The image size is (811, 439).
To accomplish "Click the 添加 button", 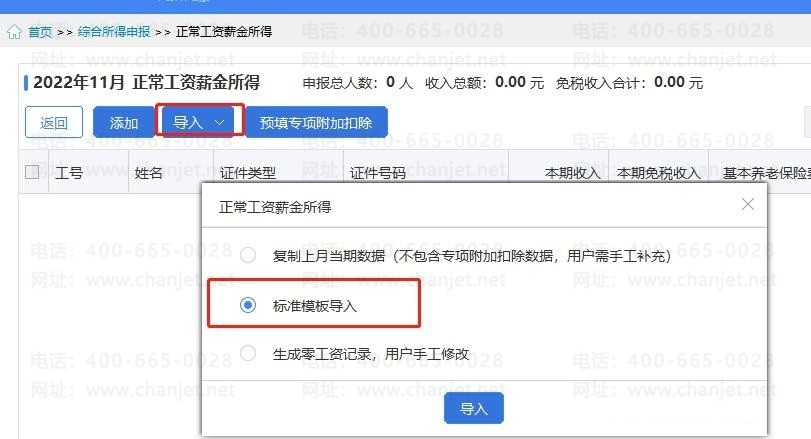I will click(124, 123).
